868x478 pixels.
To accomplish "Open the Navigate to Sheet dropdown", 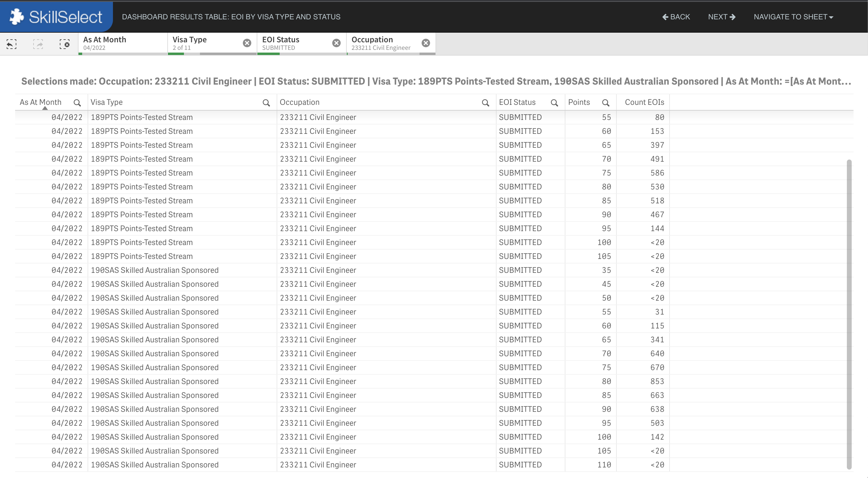I will point(793,17).
